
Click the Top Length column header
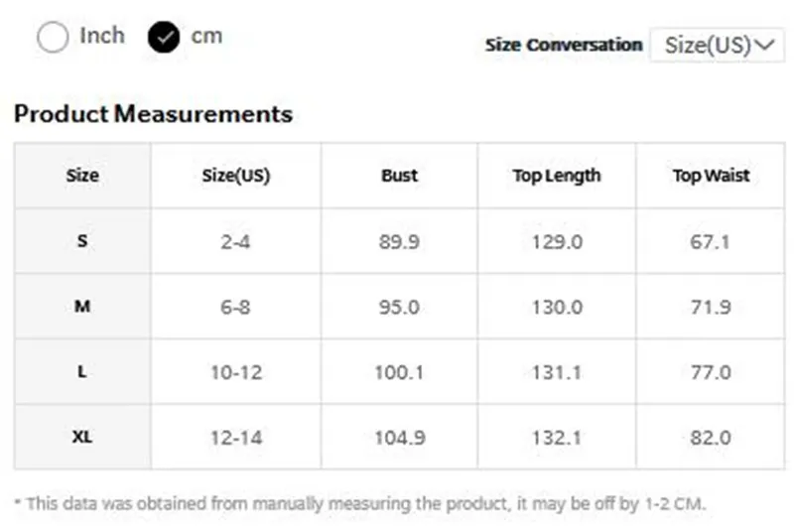pyautogui.click(x=557, y=175)
